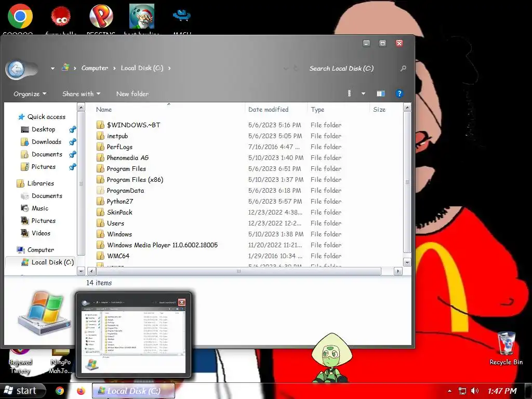Click New folder in the toolbar

(x=132, y=94)
